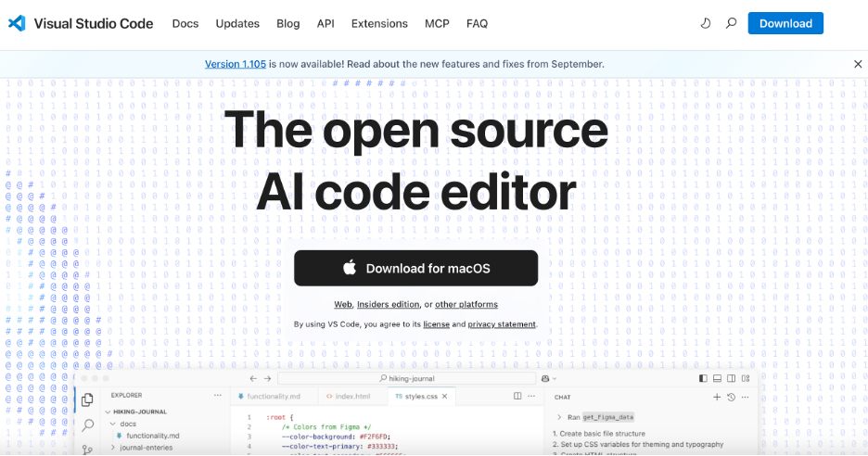
Task: Start a new chat with the plus icon
Action: [717, 397]
